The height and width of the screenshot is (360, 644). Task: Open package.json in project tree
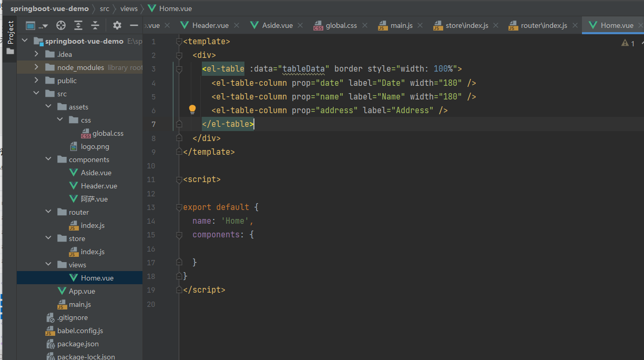pos(72,344)
